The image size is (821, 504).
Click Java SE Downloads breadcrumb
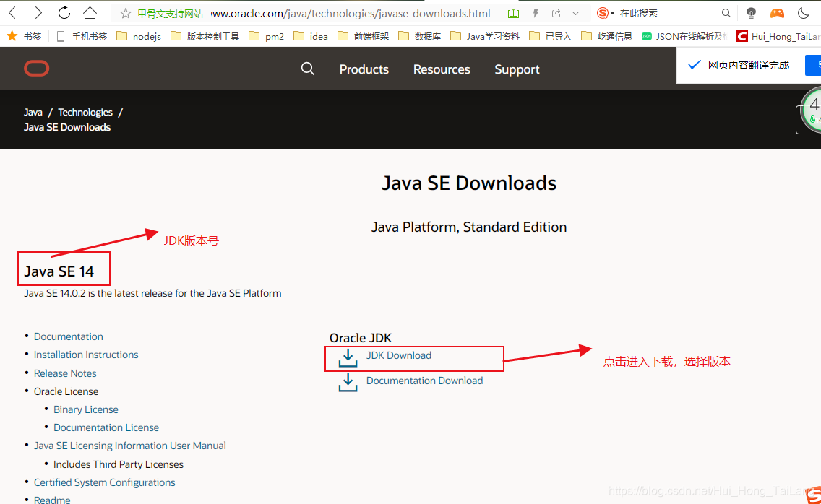pyautogui.click(x=67, y=127)
